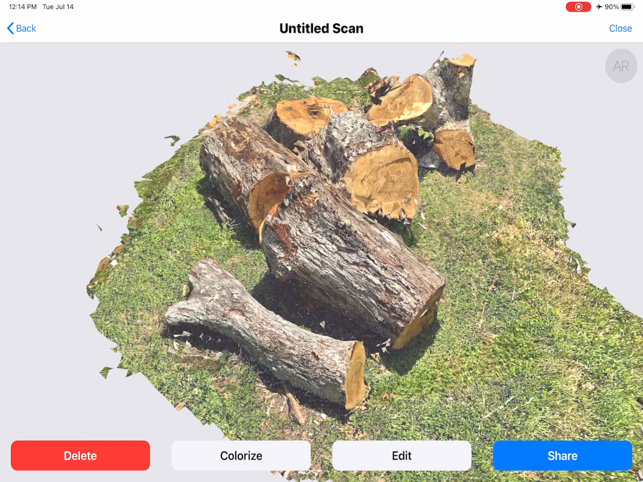Viewport: 643px width, 482px height.
Task: Tap the Tue Jul 14 date
Action: coord(58,7)
